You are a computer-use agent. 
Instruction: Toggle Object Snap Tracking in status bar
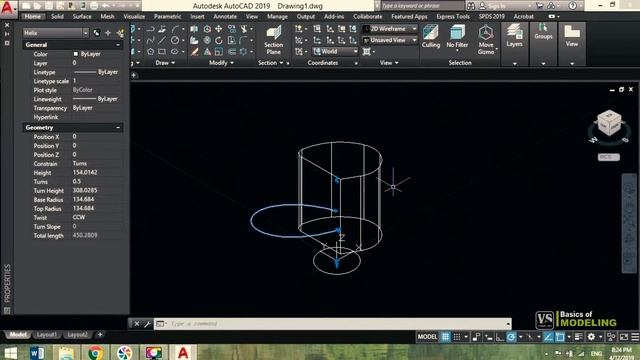pyautogui.click(x=548, y=337)
